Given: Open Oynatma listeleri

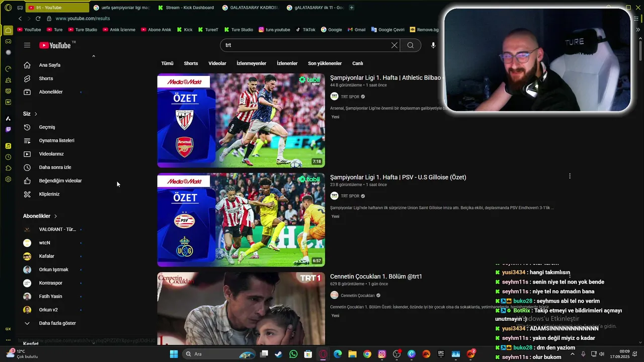Looking at the screenshot, I should coord(55,140).
